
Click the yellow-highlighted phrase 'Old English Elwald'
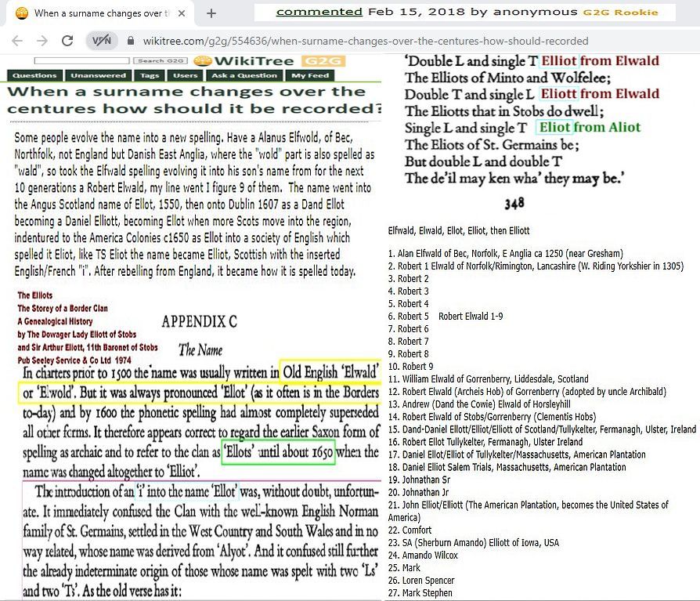click(330, 372)
